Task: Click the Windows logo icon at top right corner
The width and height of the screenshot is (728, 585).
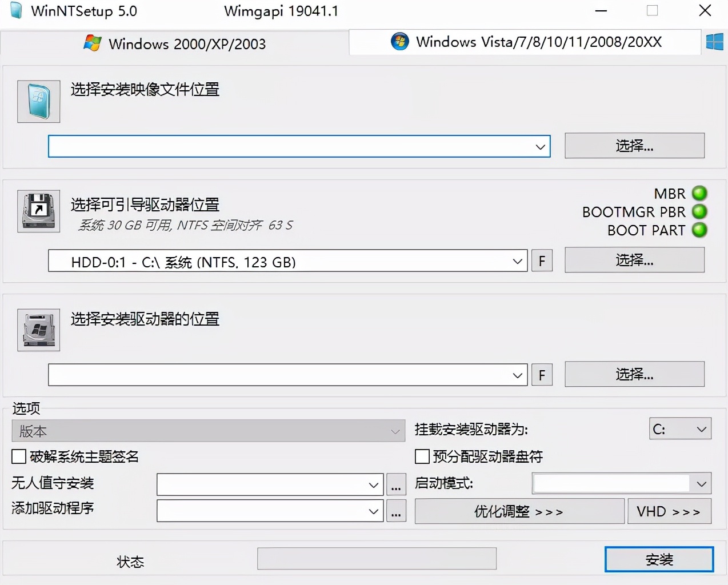Action: pos(714,42)
